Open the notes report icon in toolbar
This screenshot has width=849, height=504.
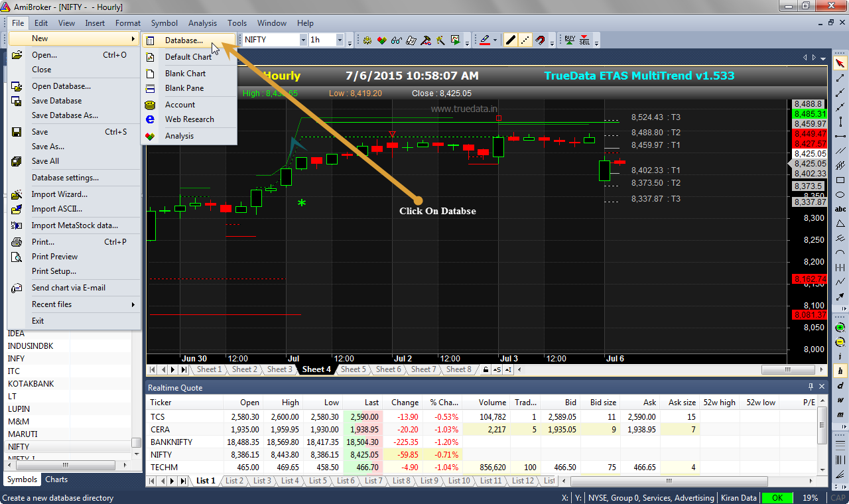point(411,40)
